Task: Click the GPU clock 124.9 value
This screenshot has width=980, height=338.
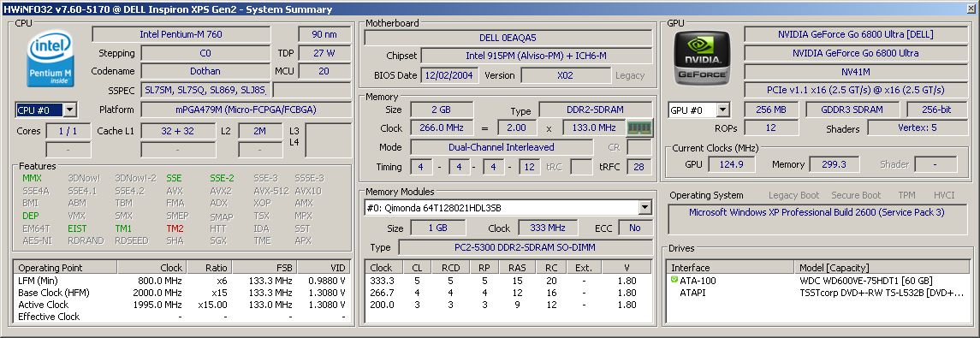Action: tap(731, 164)
